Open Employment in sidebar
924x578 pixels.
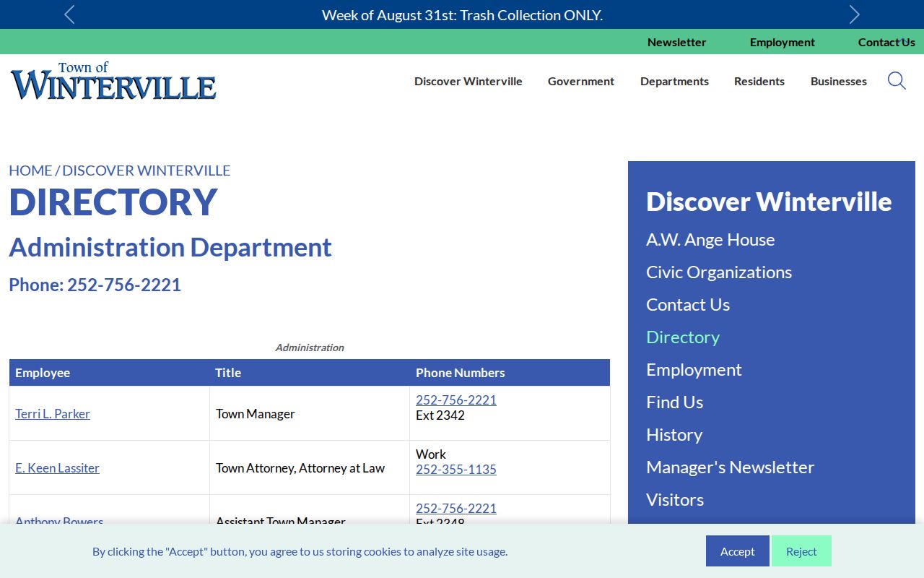click(694, 370)
